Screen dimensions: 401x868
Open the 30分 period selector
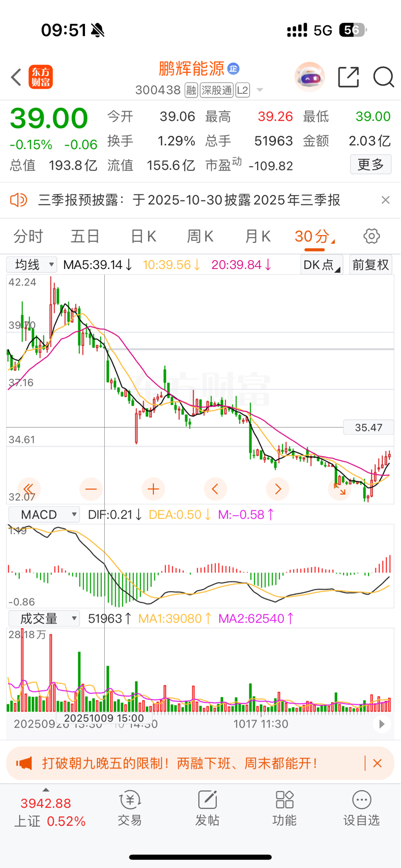coord(314,236)
